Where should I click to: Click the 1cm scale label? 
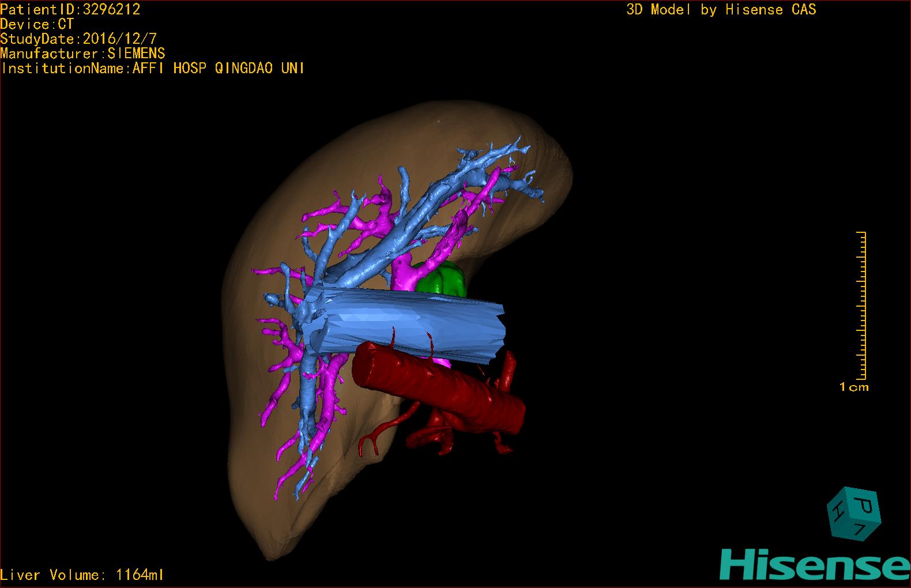pos(854,387)
